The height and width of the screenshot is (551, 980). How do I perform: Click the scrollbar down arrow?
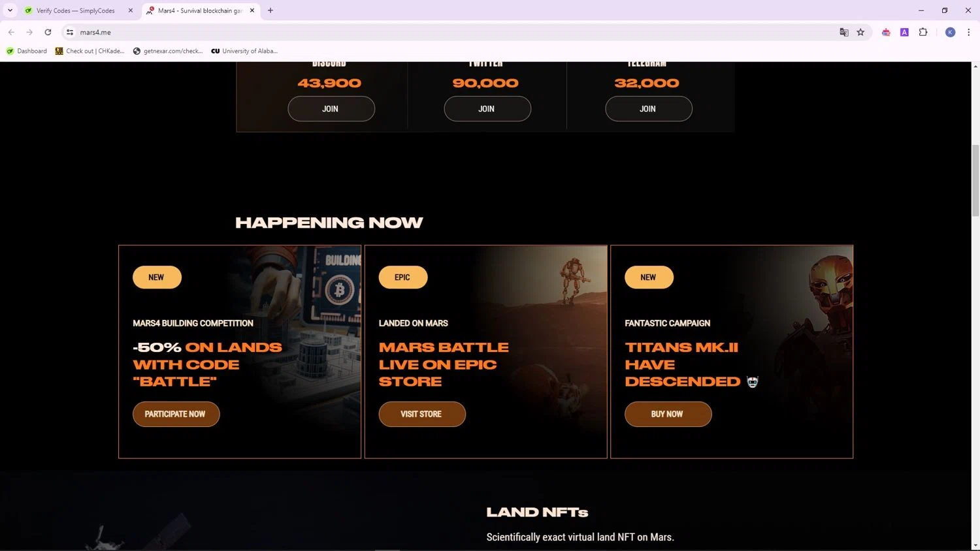[975, 546]
